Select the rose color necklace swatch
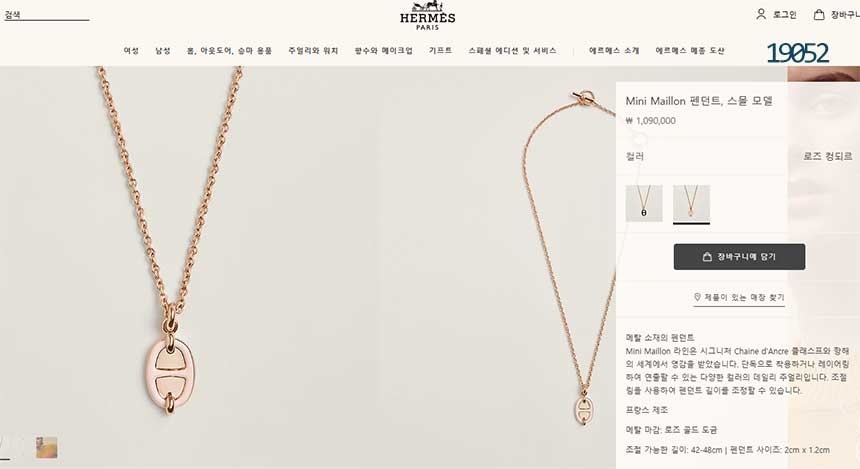 pyautogui.click(x=691, y=204)
